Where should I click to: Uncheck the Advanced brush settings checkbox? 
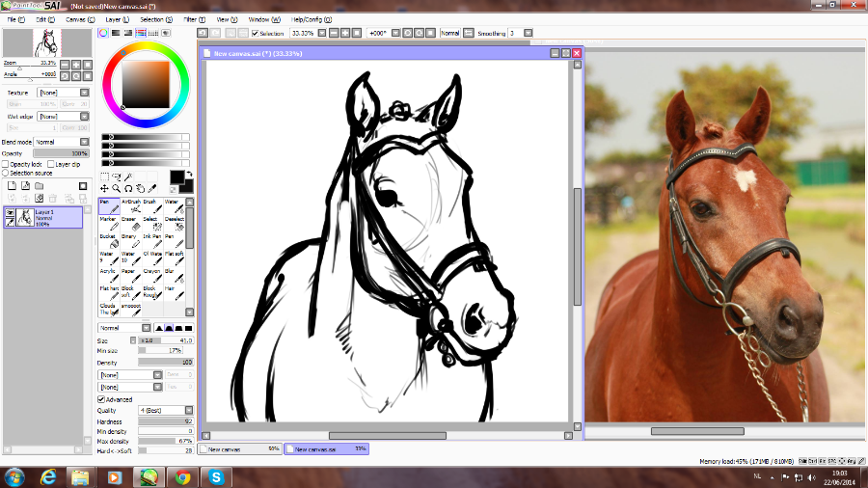point(101,399)
